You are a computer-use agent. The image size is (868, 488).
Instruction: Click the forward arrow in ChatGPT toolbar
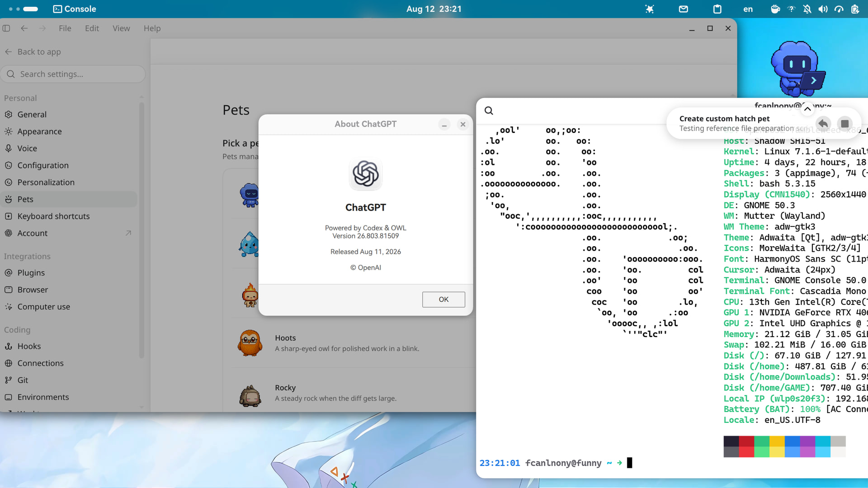pyautogui.click(x=42, y=28)
